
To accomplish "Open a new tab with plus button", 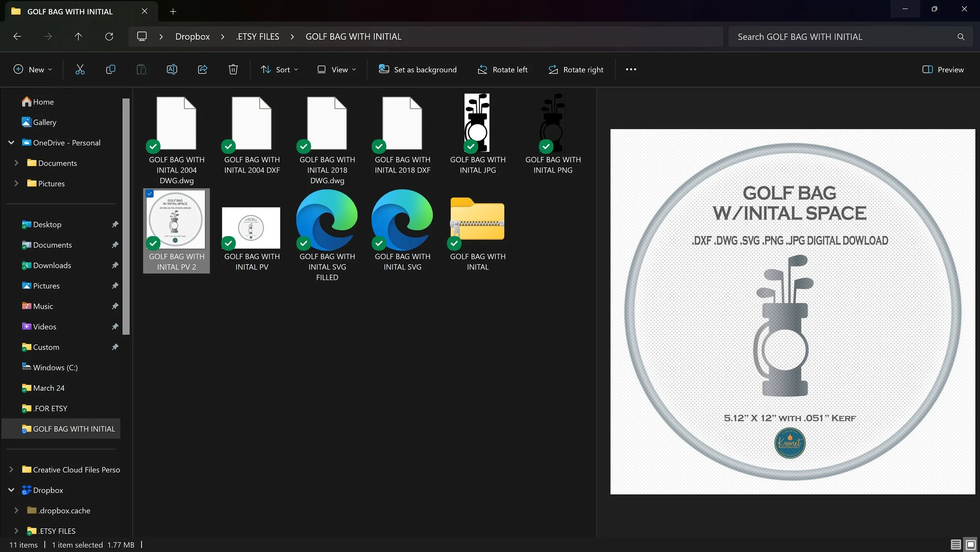I will click(x=173, y=11).
